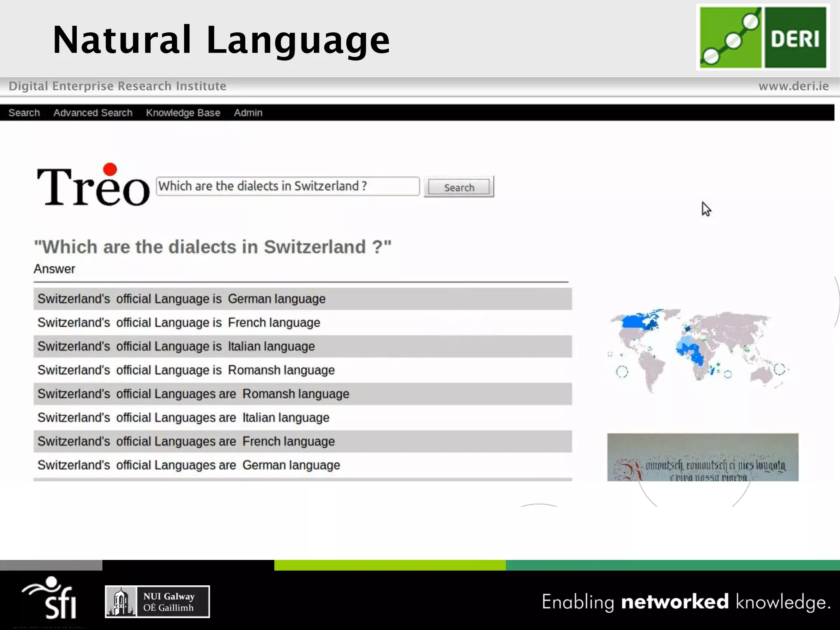Select the Languages are Italian row
This screenshot has height=630, width=840.
(x=302, y=418)
